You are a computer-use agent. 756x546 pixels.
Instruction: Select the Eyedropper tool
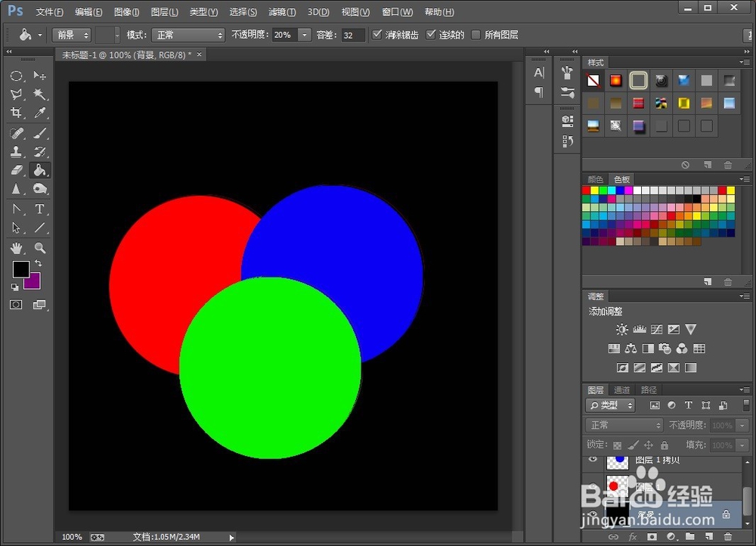(39, 113)
